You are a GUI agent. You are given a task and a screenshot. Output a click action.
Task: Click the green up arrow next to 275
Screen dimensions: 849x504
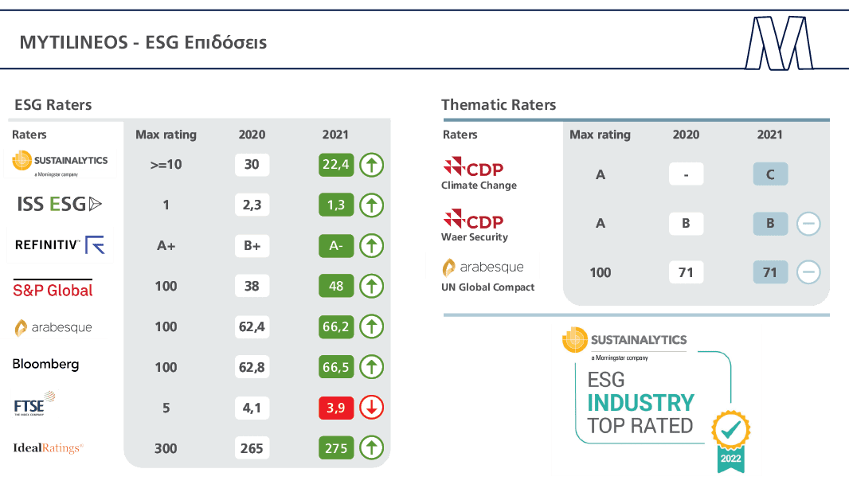point(371,448)
